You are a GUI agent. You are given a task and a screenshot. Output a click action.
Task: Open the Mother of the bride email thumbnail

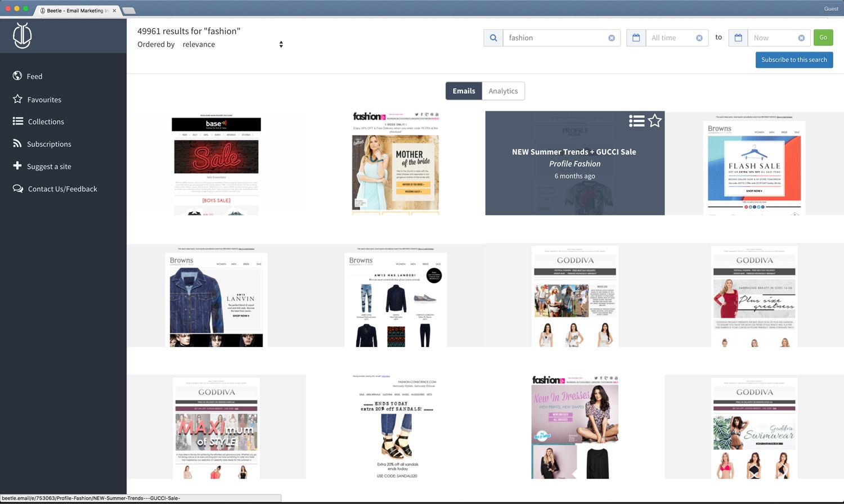[396, 163]
